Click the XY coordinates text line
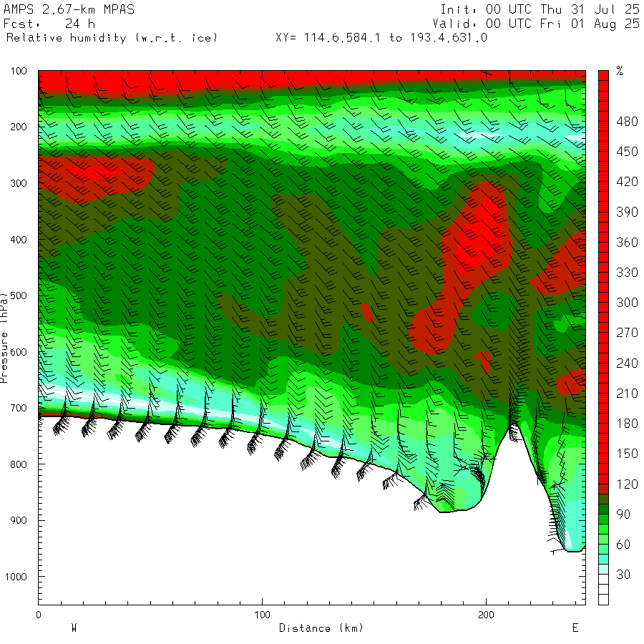This screenshot has height=644, width=644. [381, 38]
